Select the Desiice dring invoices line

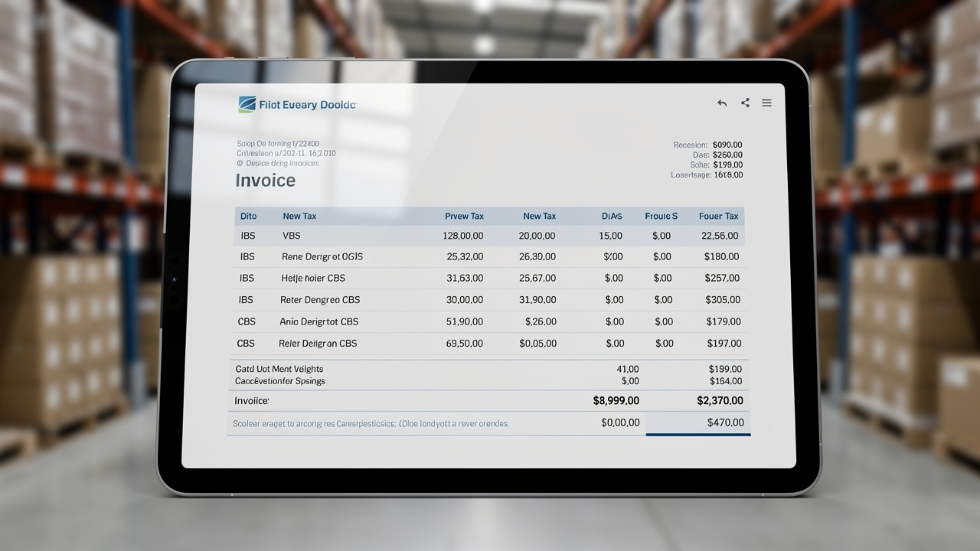pos(278,163)
